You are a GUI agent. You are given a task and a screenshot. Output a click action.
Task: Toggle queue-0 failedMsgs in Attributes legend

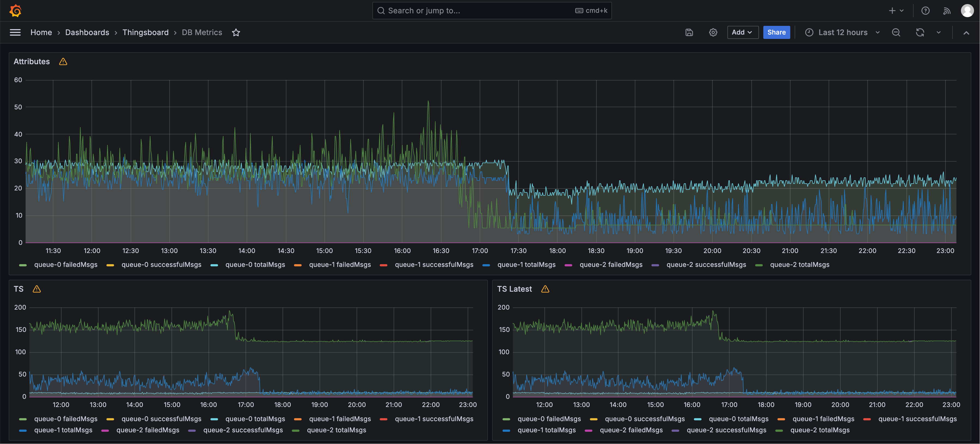pos(65,265)
